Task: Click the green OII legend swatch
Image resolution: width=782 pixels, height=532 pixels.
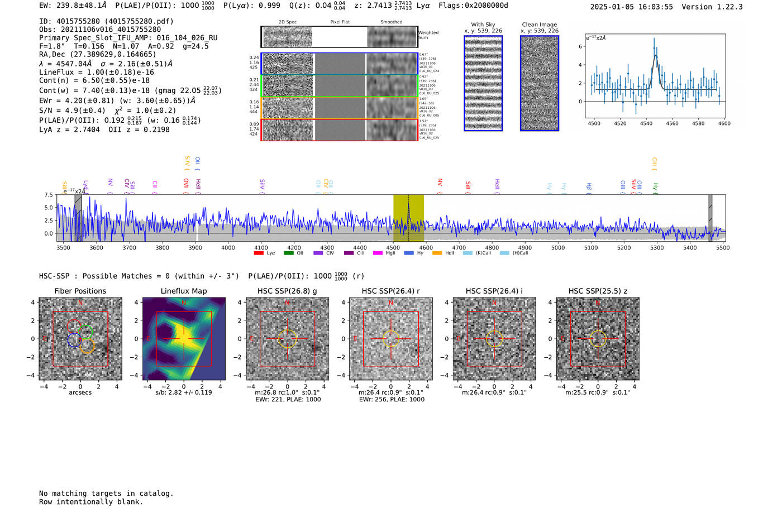Action: coord(288,253)
